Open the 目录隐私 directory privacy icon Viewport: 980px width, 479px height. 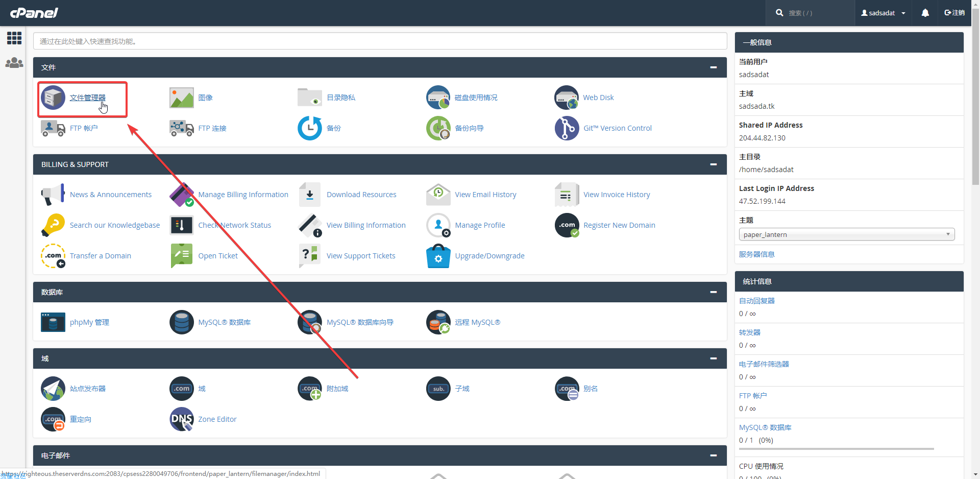pos(310,98)
